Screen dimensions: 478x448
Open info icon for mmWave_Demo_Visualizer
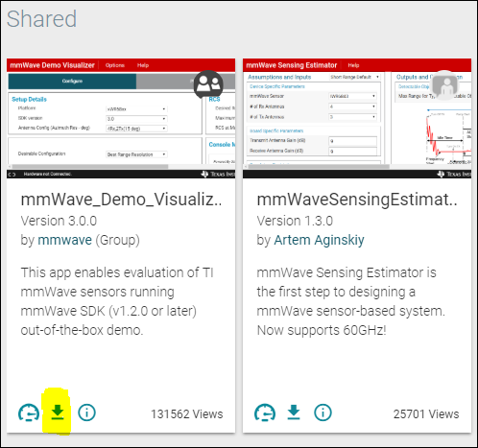coord(86,413)
